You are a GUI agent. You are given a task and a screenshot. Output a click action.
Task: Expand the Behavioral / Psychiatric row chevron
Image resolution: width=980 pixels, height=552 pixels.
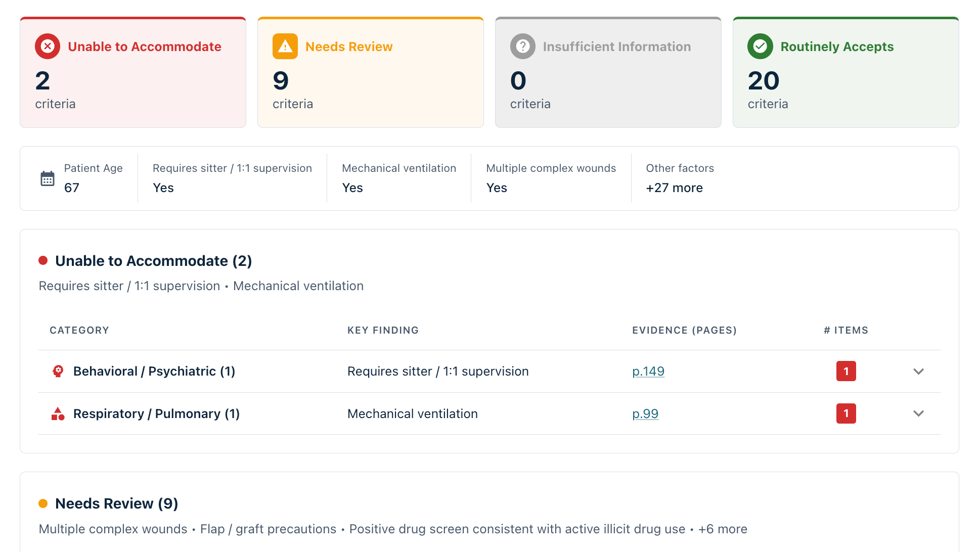pyautogui.click(x=919, y=372)
